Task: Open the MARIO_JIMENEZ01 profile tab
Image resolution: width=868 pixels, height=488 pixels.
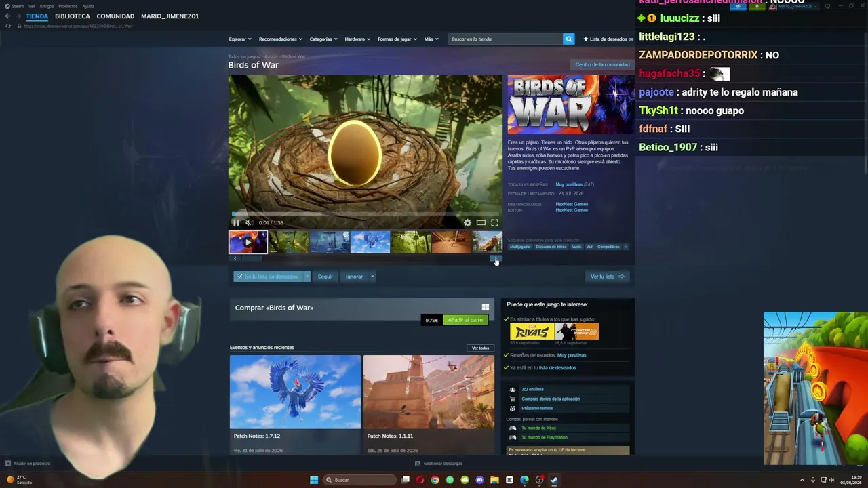Action: [x=170, y=16]
